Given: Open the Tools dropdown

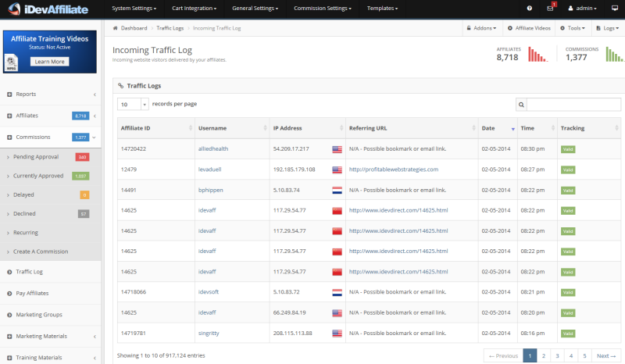Looking at the screenshot, I should [573, 28].
